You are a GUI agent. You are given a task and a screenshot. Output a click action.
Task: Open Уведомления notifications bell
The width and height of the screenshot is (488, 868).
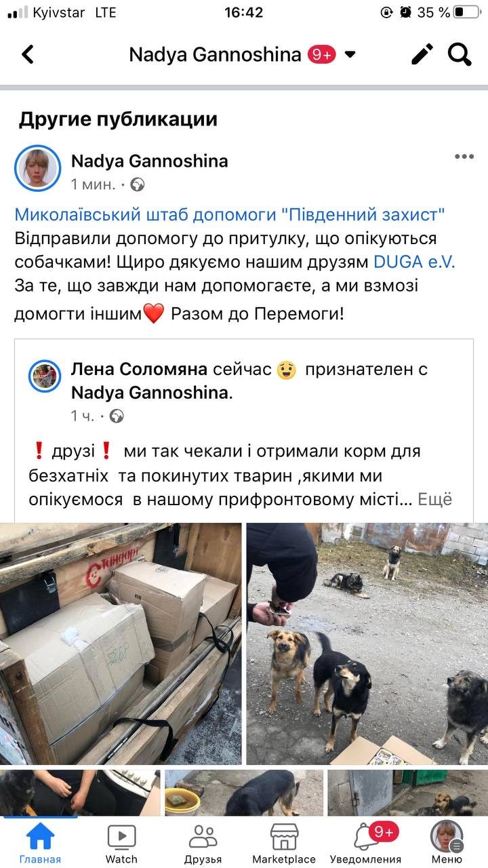[365, 843]
